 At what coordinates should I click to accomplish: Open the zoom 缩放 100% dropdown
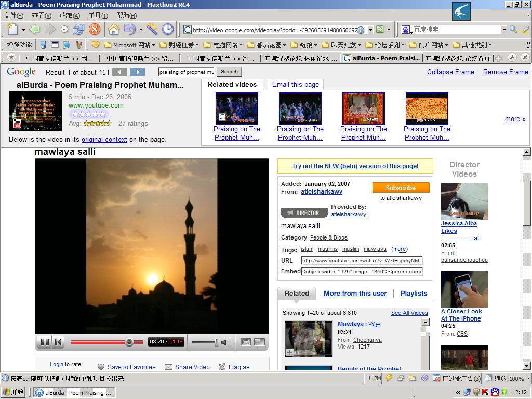pyautogui.click(x=528, y=378)
